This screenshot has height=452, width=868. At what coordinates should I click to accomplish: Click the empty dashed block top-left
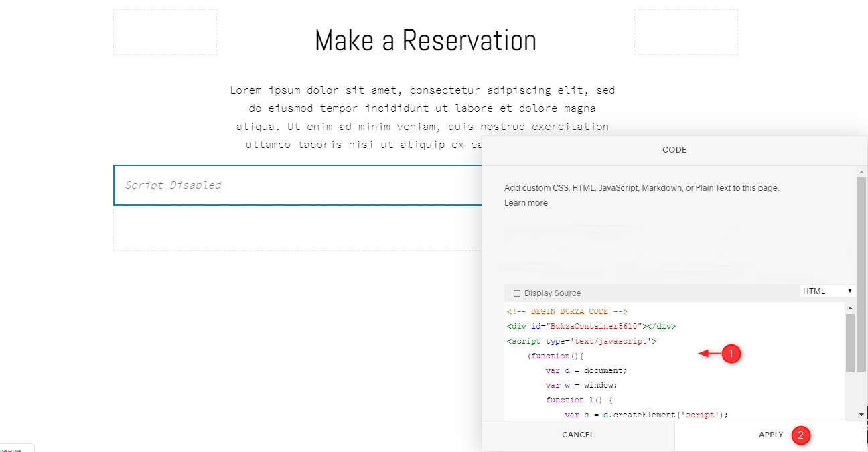point(165,32)
